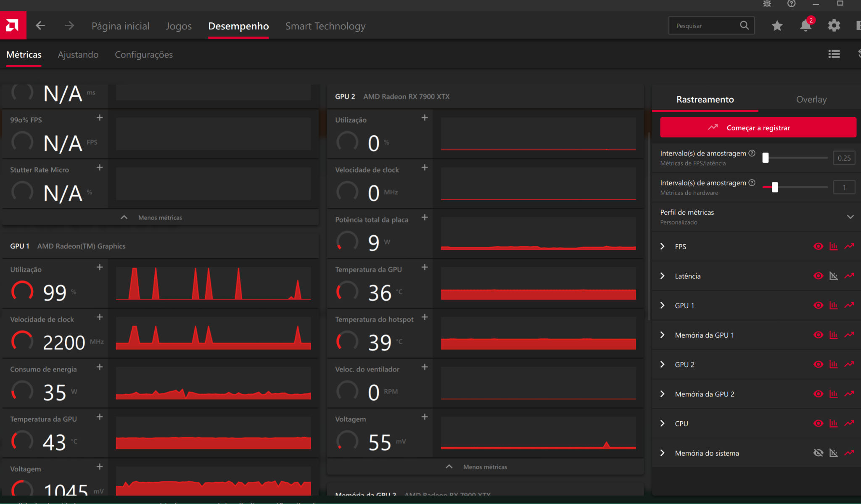Screen dimensions: 861x504
Task: Expand Memória da GPU 1 section
Action: click(x=663, y=335)
